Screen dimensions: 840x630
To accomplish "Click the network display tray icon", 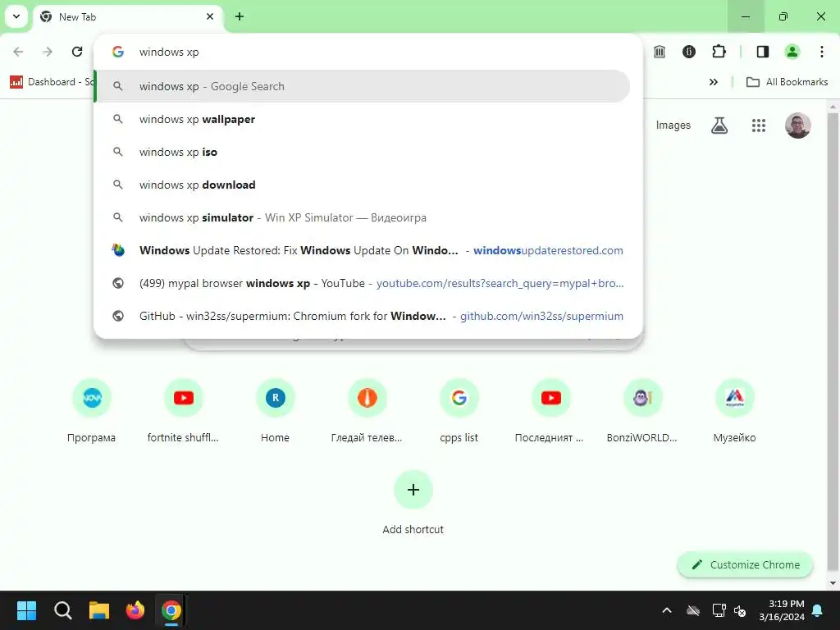I will (719, 610).
